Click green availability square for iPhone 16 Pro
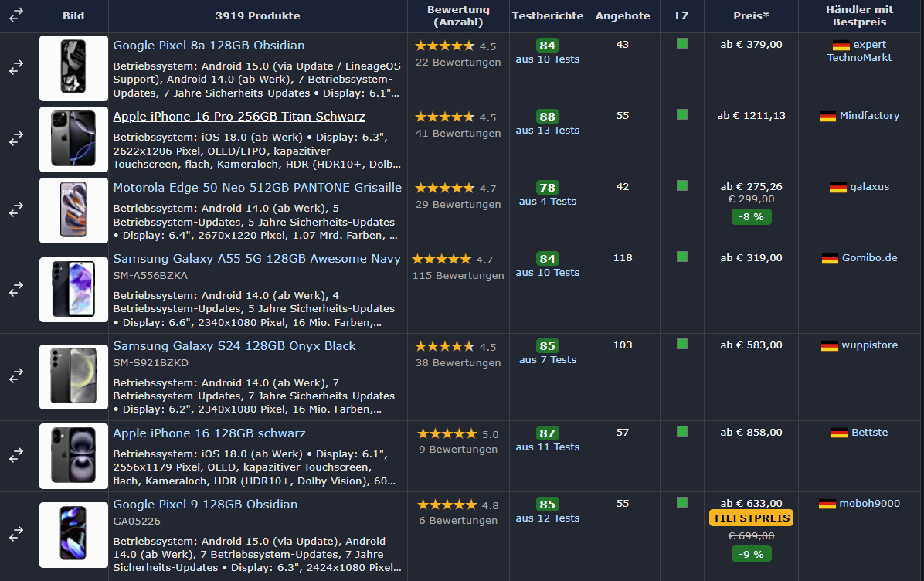The height and width of the screenshot is (581, 924). click(681, 114)
